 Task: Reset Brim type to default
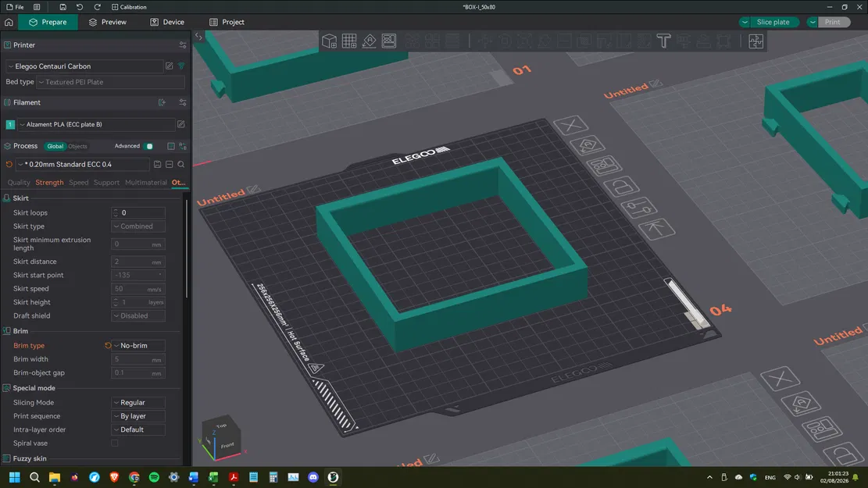pyautogui.click(x=108, y=345)
